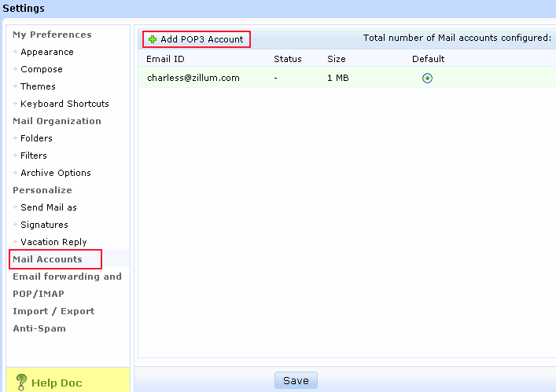Open Email forwarding and POP/IMAP section

67,285
